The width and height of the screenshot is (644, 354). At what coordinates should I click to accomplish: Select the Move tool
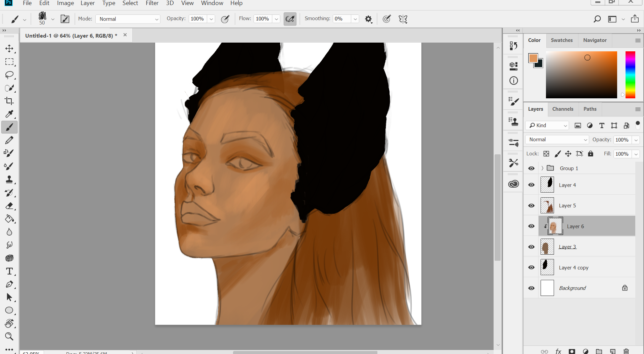pos(9,49)
